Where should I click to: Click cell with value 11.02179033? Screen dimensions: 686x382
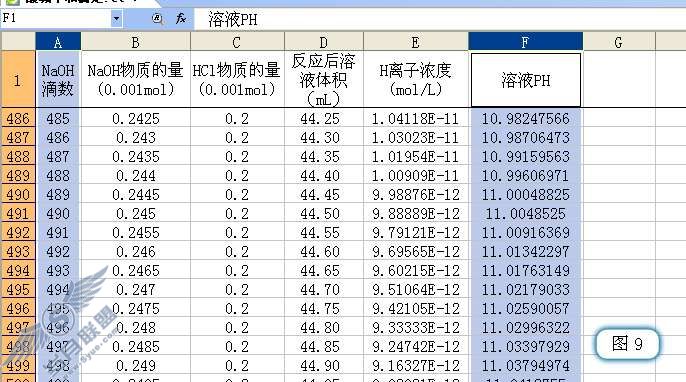pyautogui.click(x=525, y=289)
